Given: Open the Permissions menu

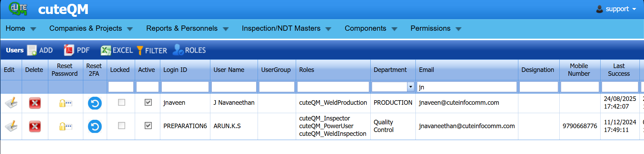Looking at the screenshot, I should [x=435, y=29].
